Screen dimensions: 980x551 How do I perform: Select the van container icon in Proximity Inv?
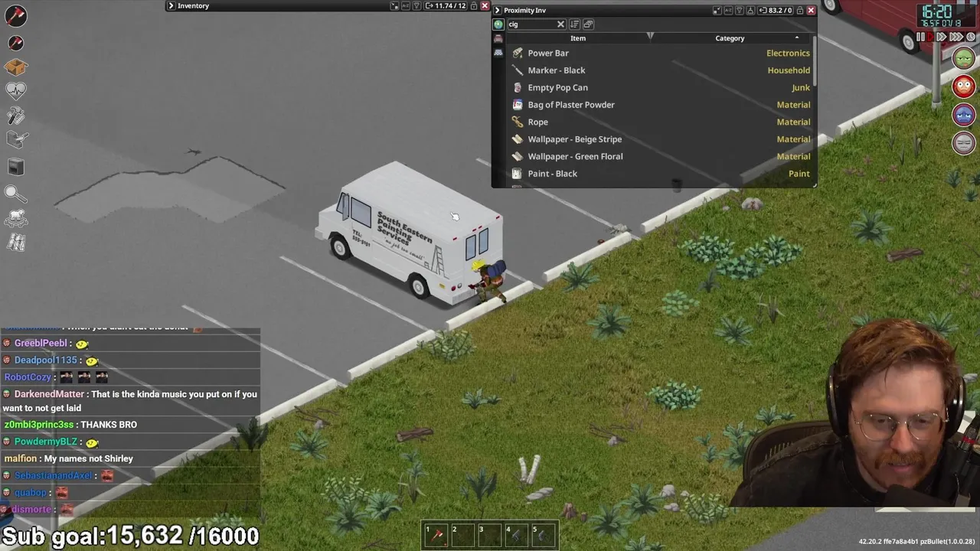point(498,38)
